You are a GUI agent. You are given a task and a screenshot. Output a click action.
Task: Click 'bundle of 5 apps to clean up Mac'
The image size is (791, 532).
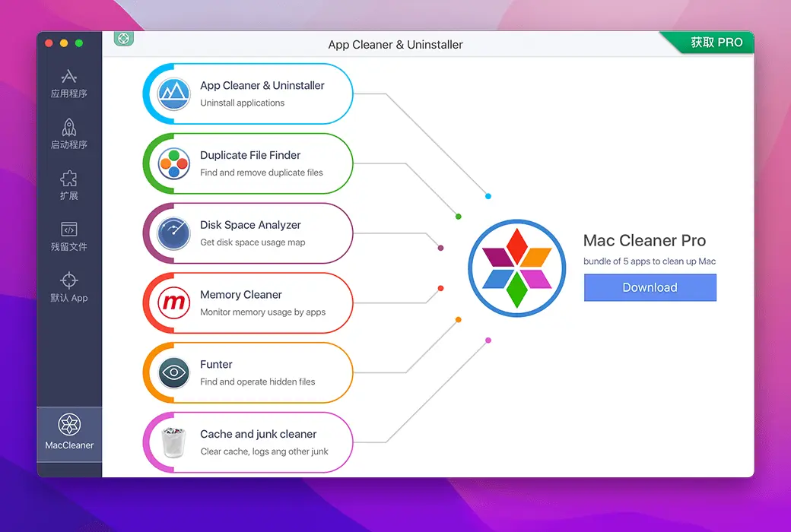[650, 261]
